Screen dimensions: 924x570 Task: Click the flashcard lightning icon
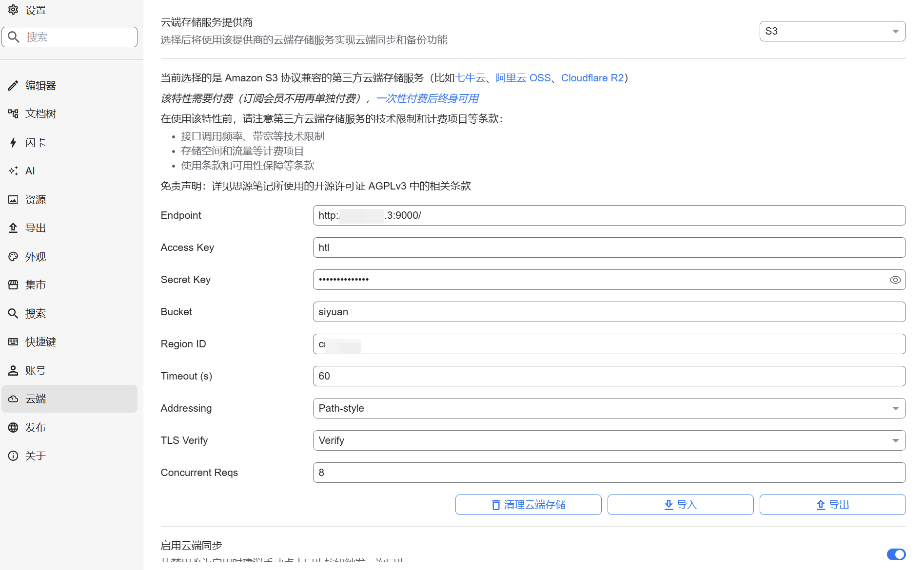pos(13,142)
